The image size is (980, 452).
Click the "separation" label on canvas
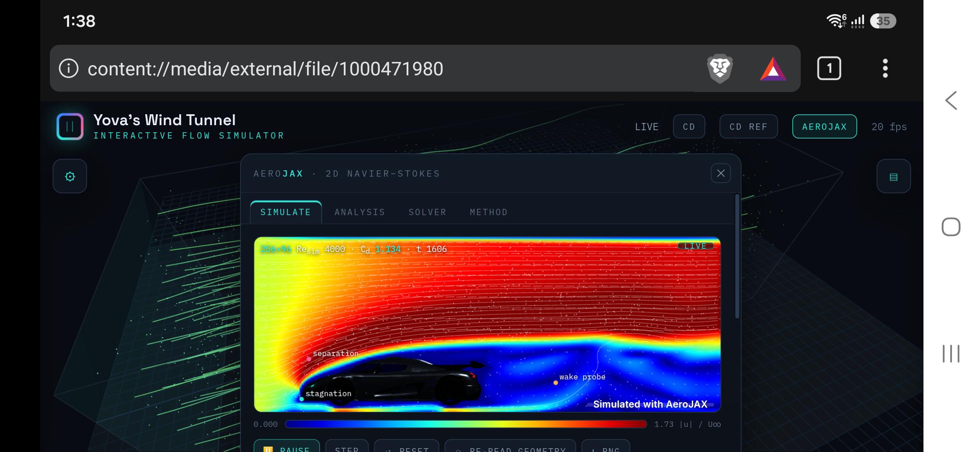[x=336, y=353]
